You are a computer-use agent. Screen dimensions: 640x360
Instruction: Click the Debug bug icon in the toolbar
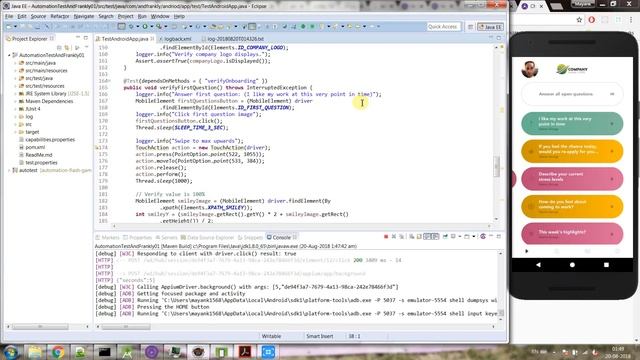131,27
